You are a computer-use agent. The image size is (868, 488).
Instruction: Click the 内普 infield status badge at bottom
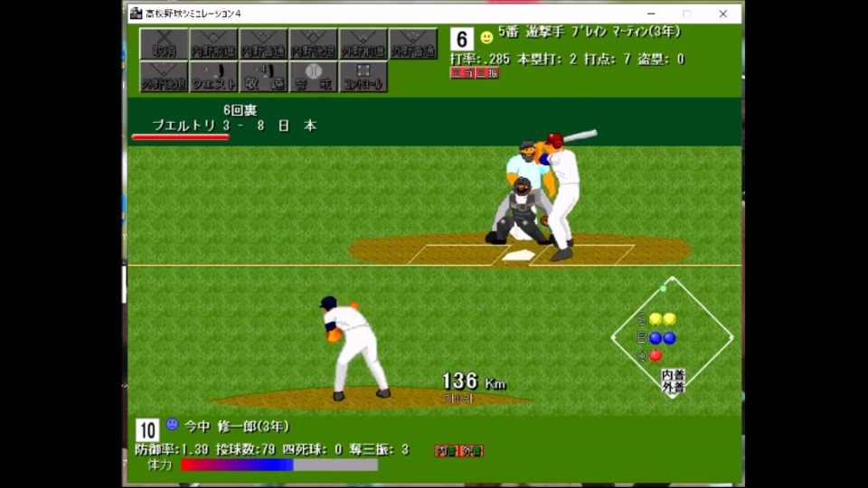(x=447, y=451)
